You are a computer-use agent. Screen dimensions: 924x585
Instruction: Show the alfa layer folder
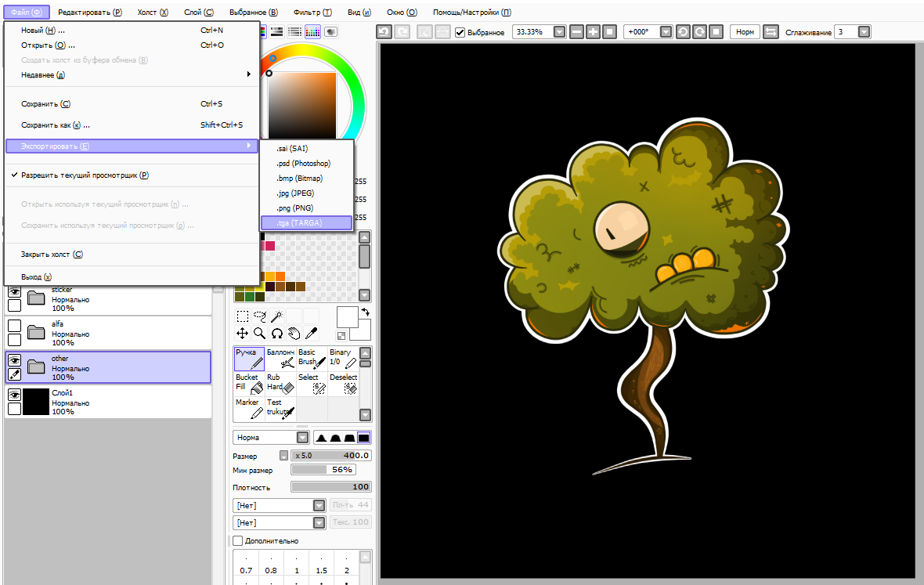tap(14, 326)
